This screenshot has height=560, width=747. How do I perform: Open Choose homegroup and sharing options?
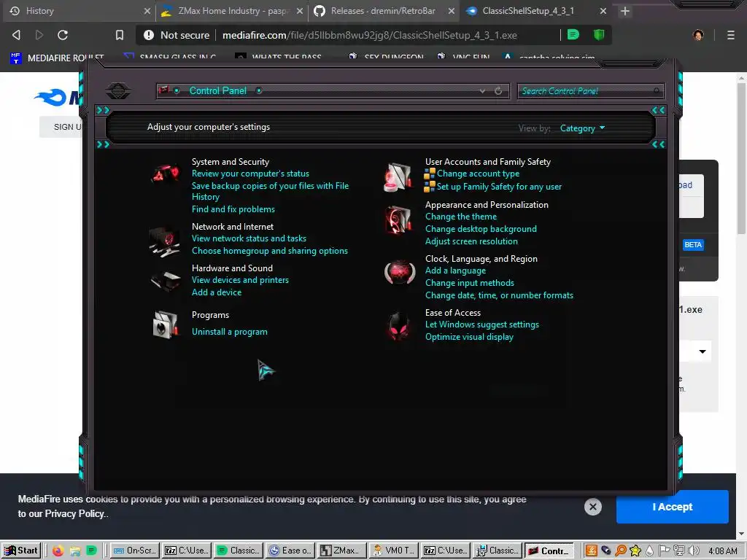pyautogui.click(x=270, y=251)
